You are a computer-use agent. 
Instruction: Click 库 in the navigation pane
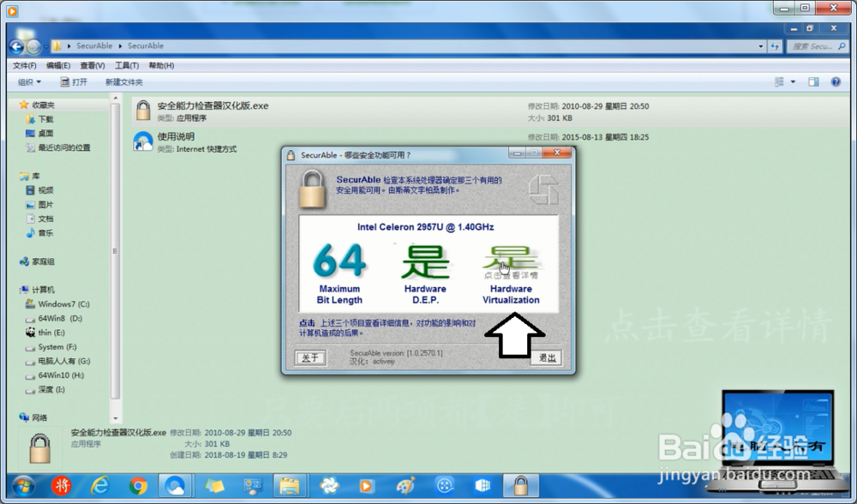click(x=35, y=176)
